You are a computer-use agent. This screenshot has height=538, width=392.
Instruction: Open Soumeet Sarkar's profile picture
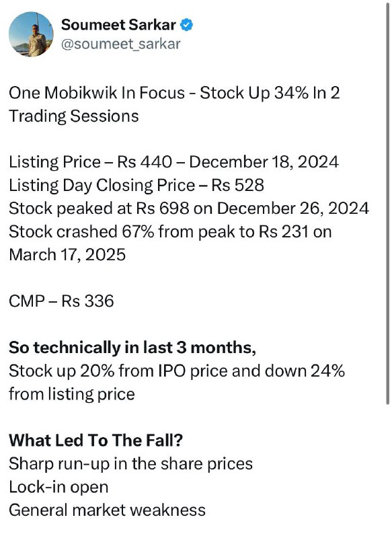click(x=31, y=34)
